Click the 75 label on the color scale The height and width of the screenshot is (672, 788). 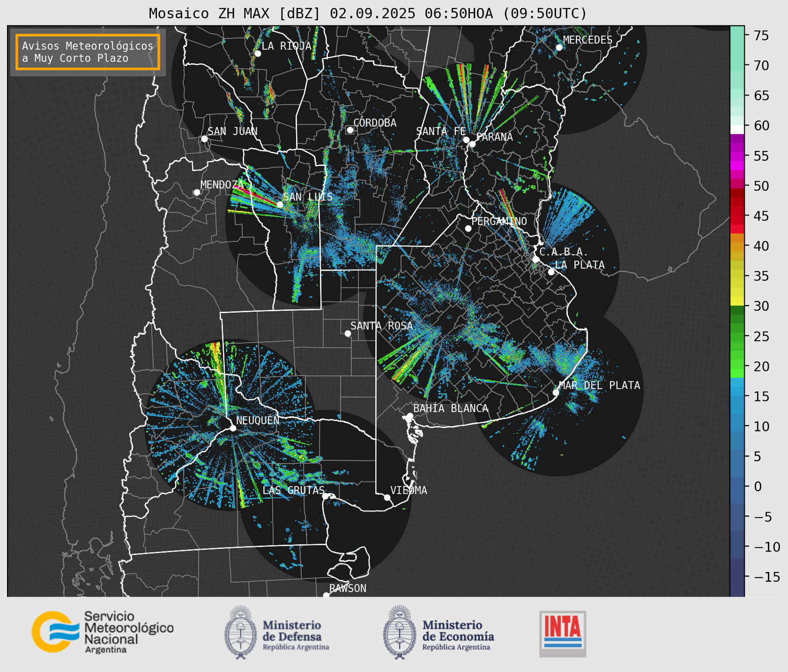(761, 36)
